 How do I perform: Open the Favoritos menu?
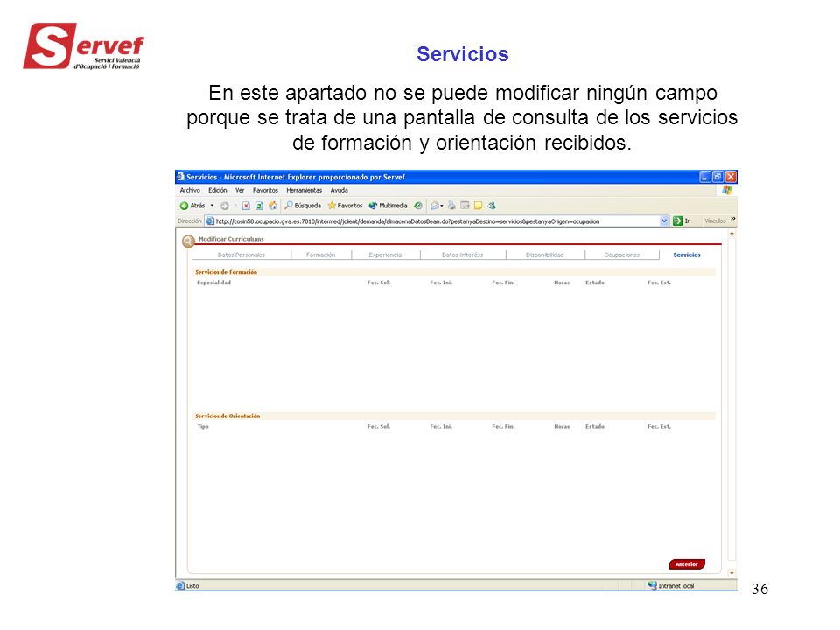tap(265, 190)
